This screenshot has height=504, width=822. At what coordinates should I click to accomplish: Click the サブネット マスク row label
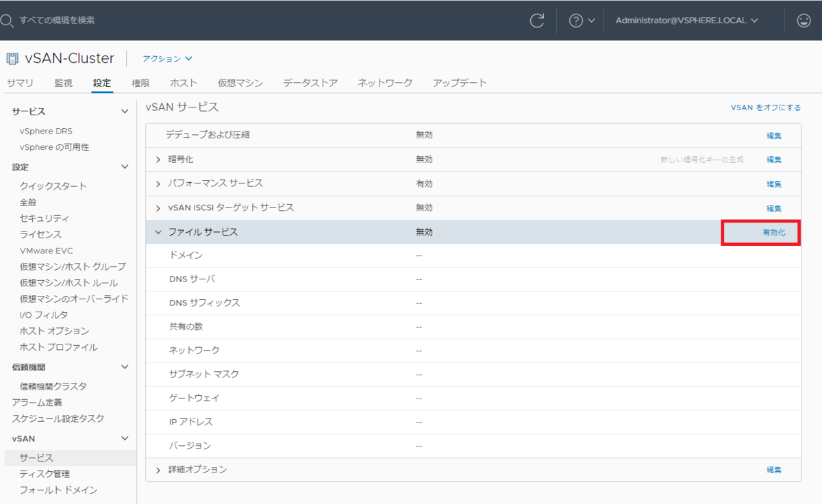(x=204, y=374)
